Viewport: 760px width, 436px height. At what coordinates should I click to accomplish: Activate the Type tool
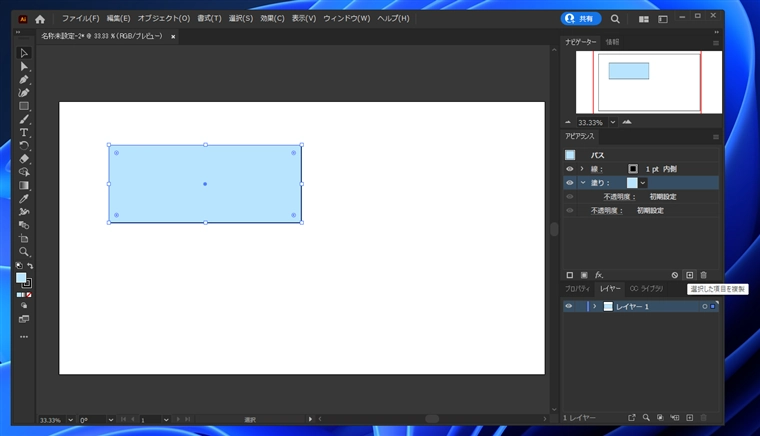24,132
